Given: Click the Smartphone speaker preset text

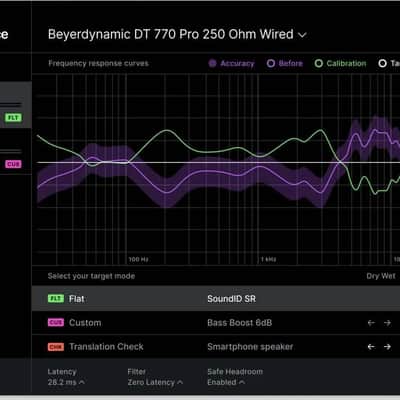Looking at the screenshot, I should click(250, 347).
